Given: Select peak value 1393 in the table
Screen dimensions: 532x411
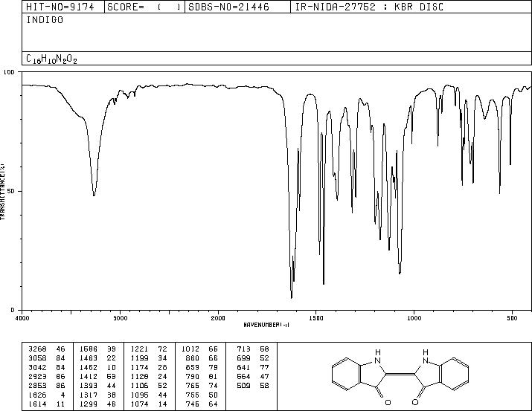Looking at the screenshot, I should click(x=89, y=386).
